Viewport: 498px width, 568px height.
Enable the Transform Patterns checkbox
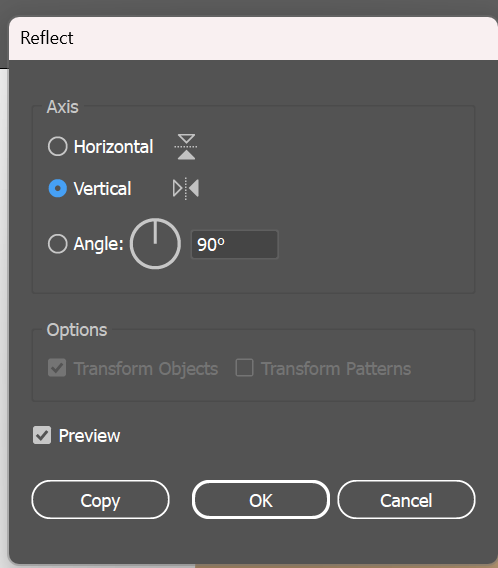pos(244,368)
